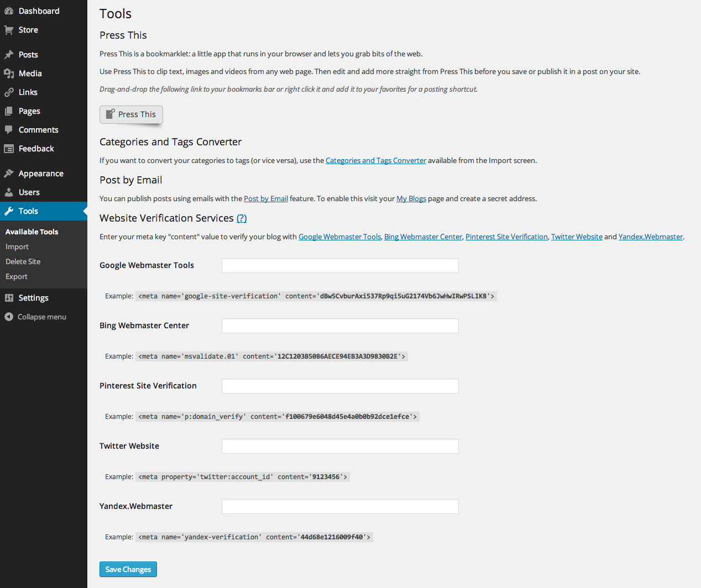Click into the Yandex.Webmaster text field
This screenshot has height=588, width=701.
coord(340,507)
